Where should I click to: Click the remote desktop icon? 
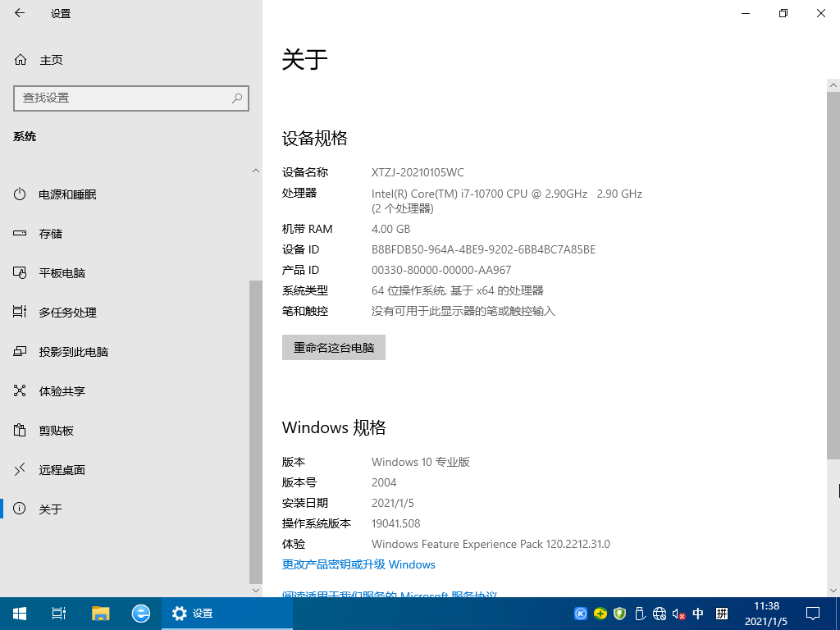pos(20,470)
